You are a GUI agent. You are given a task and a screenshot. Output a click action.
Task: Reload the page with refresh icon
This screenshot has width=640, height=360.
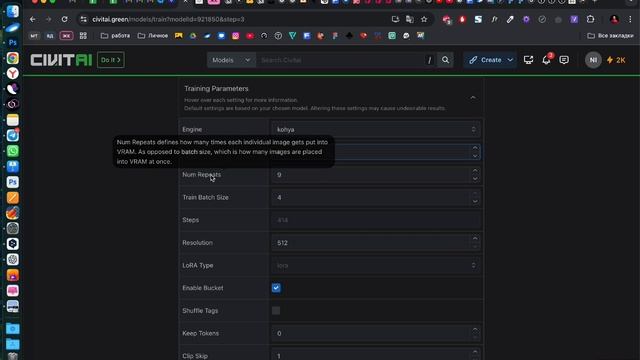[x=64, y=19]
